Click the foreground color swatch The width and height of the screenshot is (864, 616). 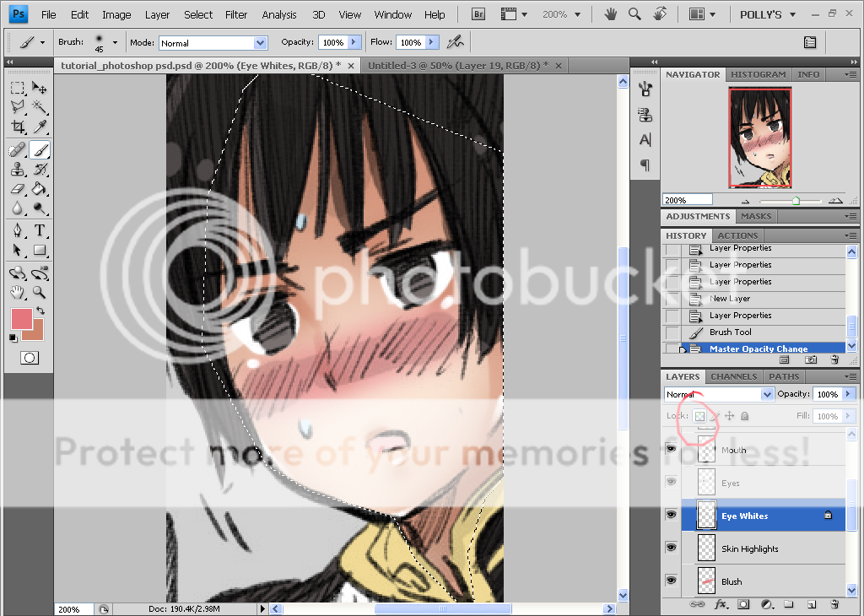coord(21,318)
